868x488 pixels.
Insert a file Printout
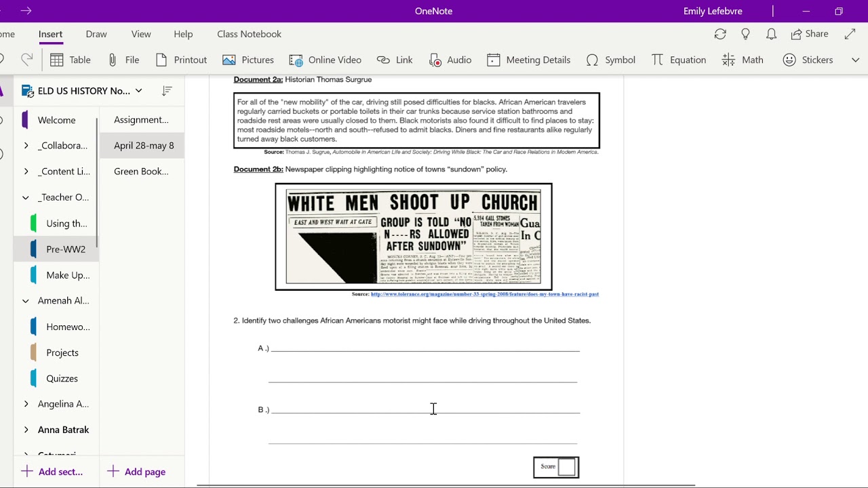tap(181, 60)
